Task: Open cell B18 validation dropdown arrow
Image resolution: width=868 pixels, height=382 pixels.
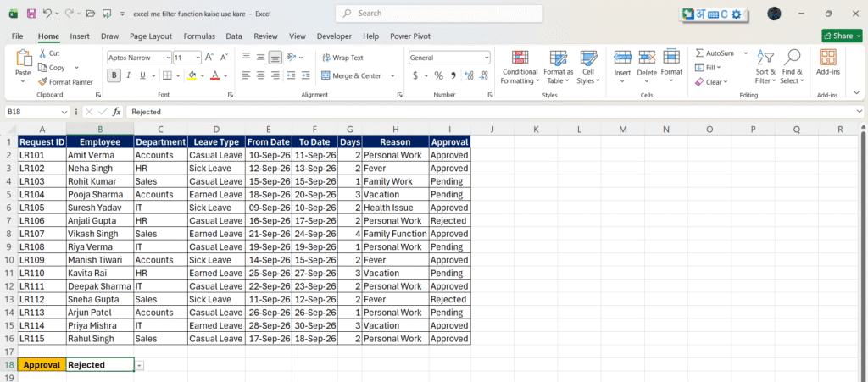Action: (x=139, y=365)
